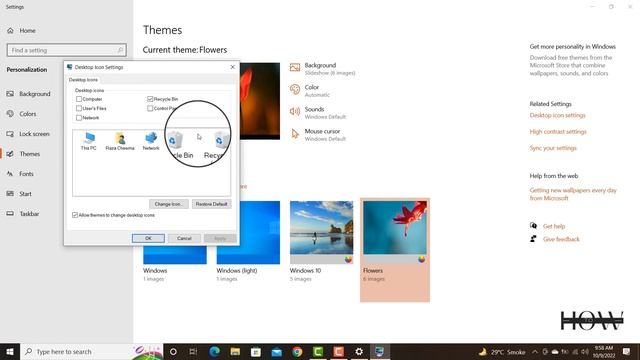The width and height of the screenshot is (640, 360).
Task: Apply the Windows 10 theme
Action: pyautogui.click(x=322, y=232)
